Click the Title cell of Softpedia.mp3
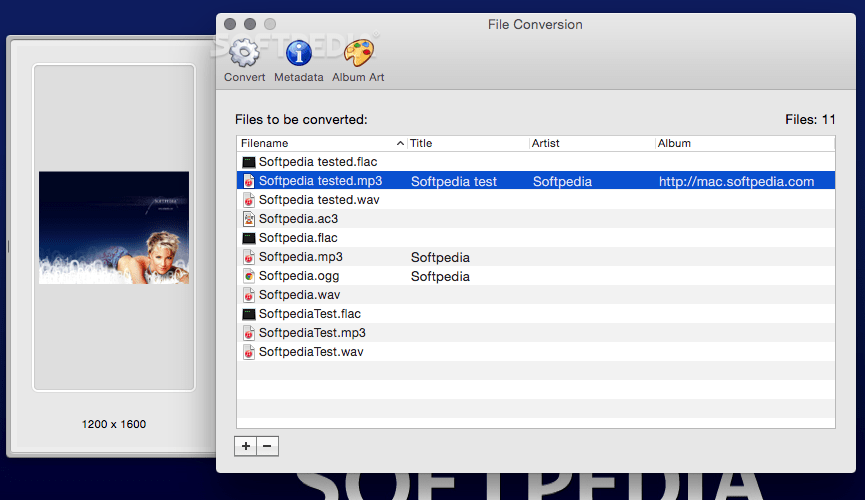Image resolution: width=865 pixels, height=500 pixels. point(440,258)
